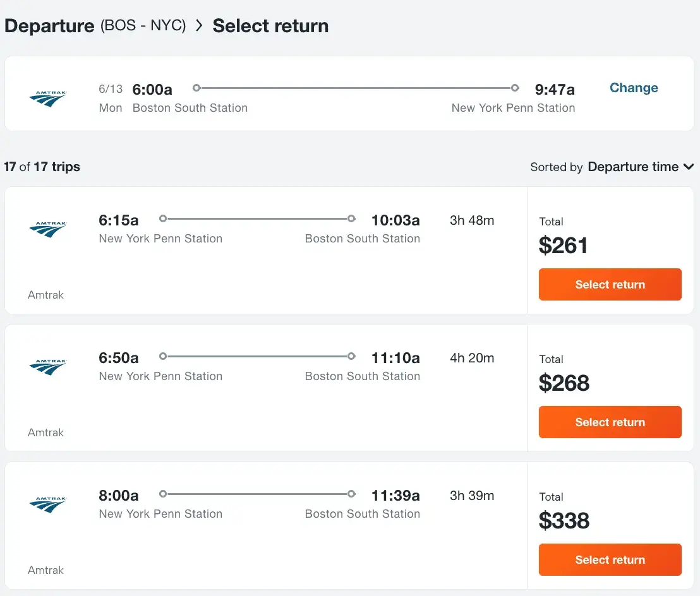This screenshot has width=700, height=596.
Task: Select return for the $338 trip
Action: tap(610, 559)
